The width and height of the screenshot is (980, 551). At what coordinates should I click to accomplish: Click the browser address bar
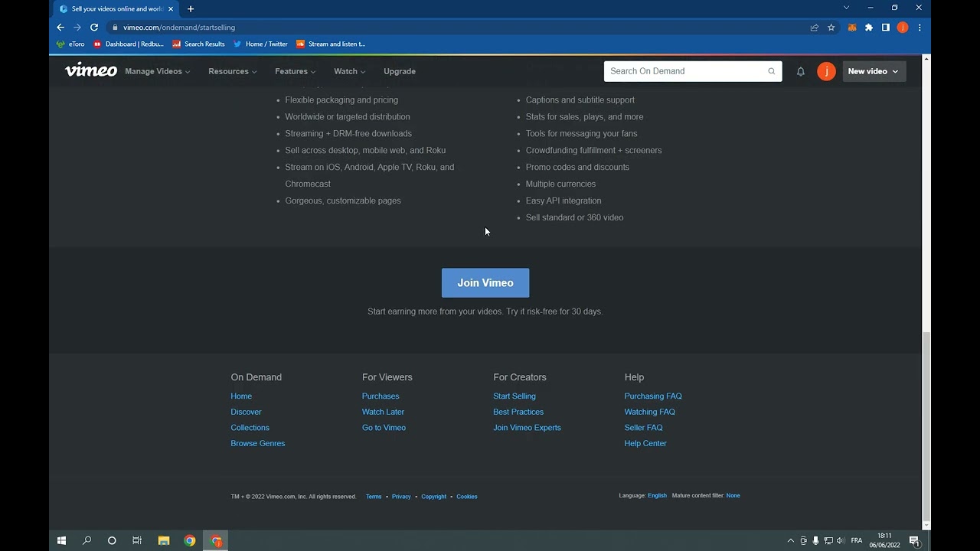click(x=459, y=28)
